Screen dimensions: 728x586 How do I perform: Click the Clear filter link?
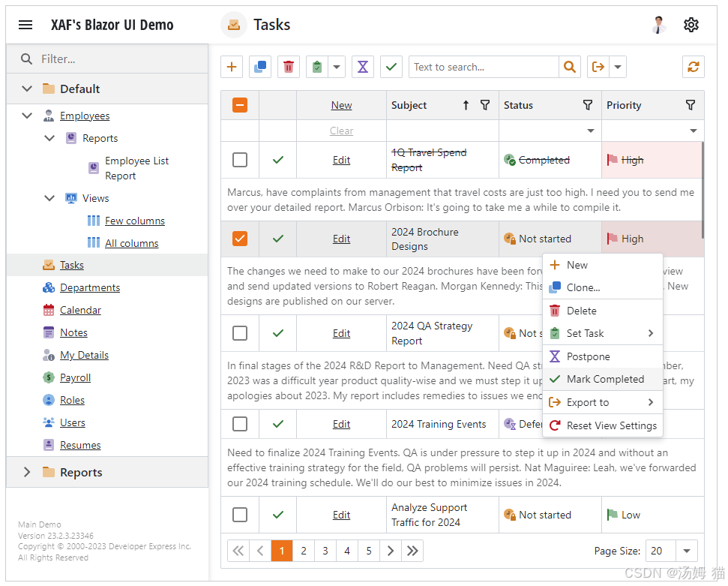(341, 131)
